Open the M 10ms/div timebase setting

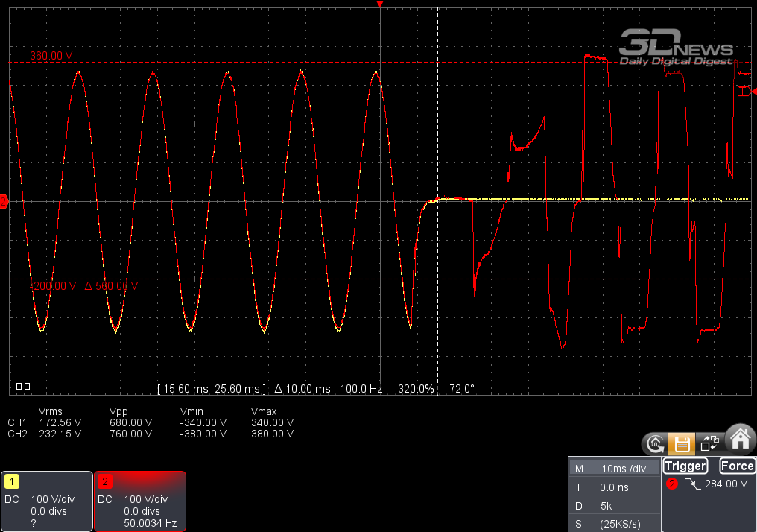pos(614,468)
